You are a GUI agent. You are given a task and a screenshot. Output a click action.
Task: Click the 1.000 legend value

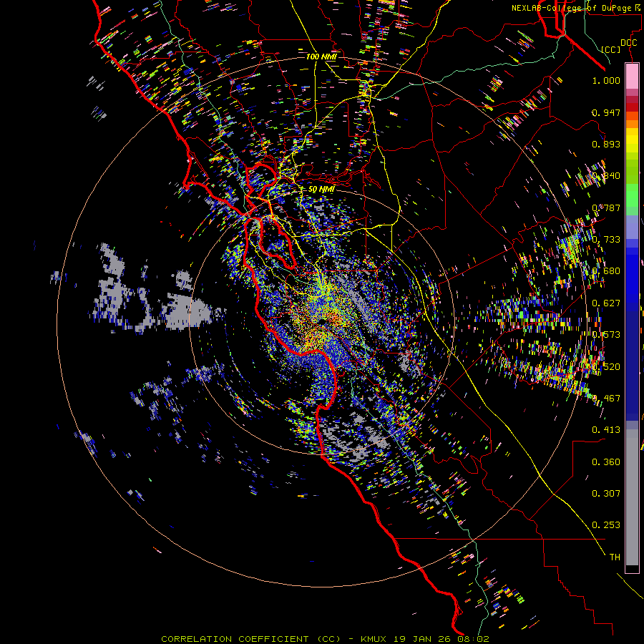[606, 80]
